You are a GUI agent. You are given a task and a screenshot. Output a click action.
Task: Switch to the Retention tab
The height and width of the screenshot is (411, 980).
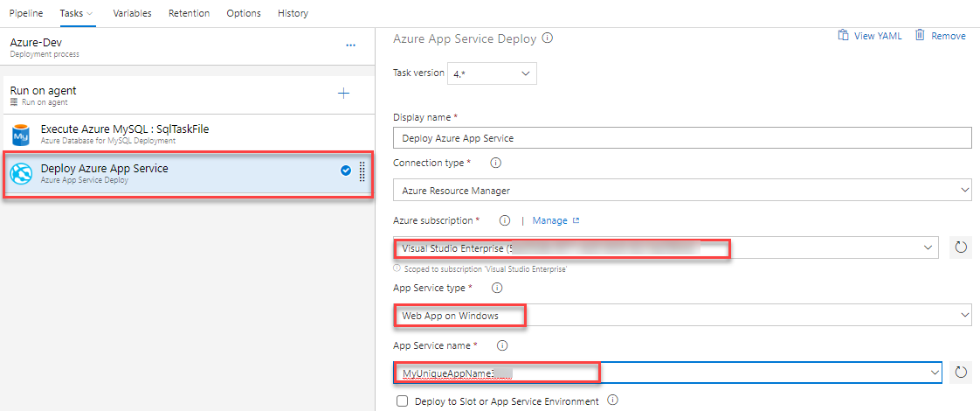click(189, 13)
